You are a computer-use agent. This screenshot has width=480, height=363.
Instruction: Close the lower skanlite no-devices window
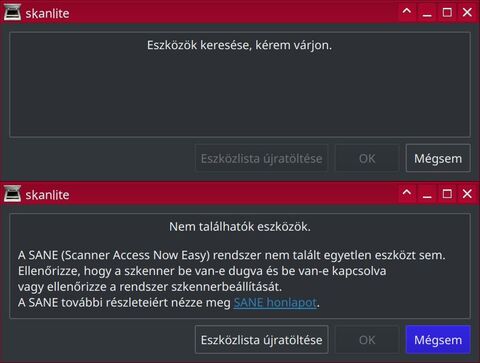click(467, 194)
